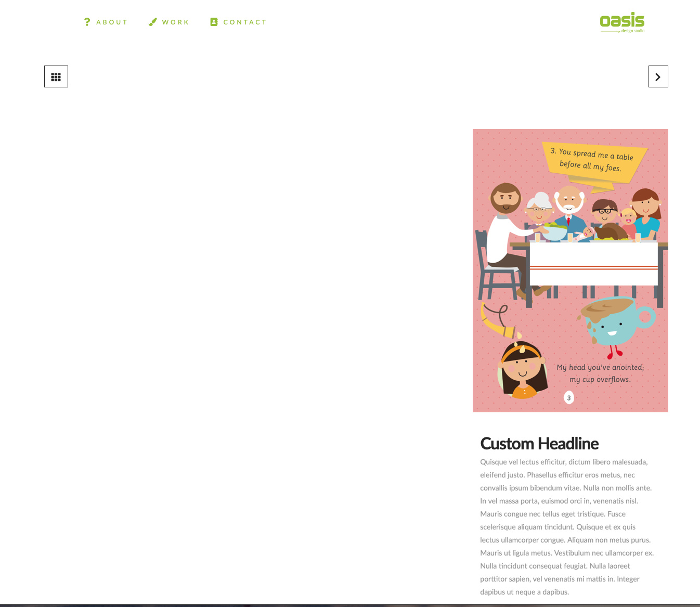Click the page number 3 circle
Image resolution: width=700 pixels, height=607 pixels.
coord(569,398)
